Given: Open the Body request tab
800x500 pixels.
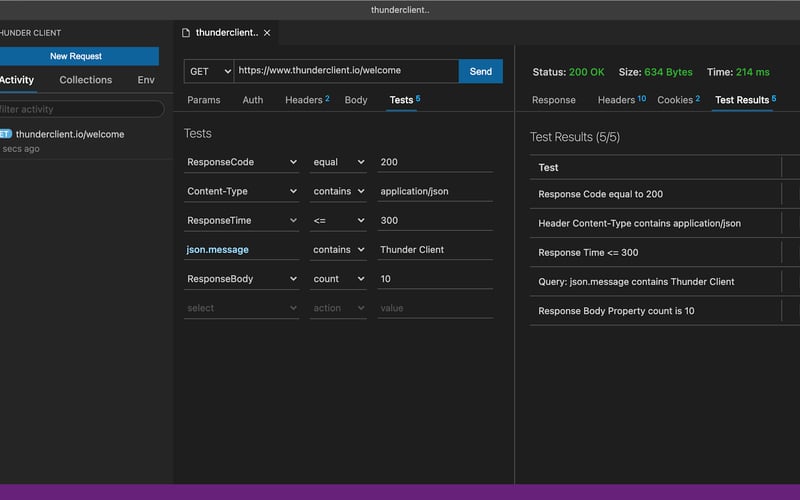Looking at the screenshot, I should pyautogui.click(x=356, y=100).
